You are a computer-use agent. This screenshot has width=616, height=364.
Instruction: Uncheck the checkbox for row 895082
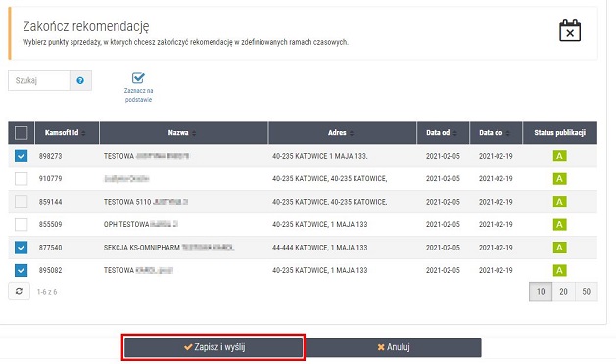(22, 270)
